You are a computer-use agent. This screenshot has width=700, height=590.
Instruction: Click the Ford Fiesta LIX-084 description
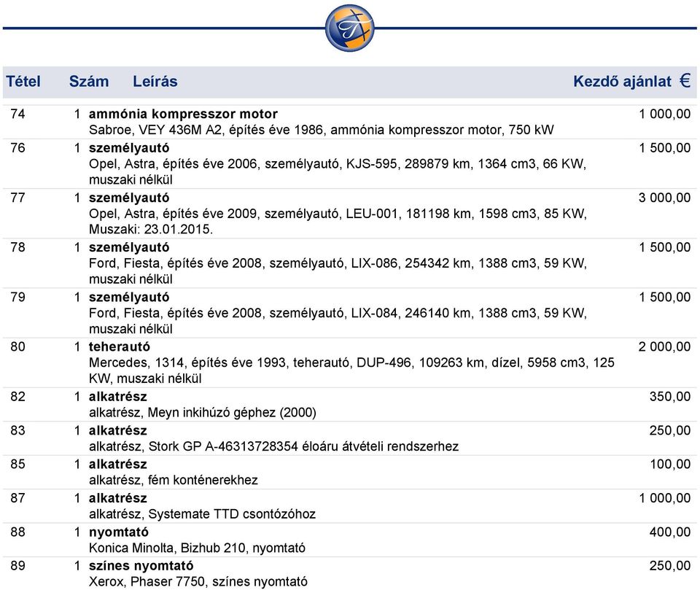338,320
